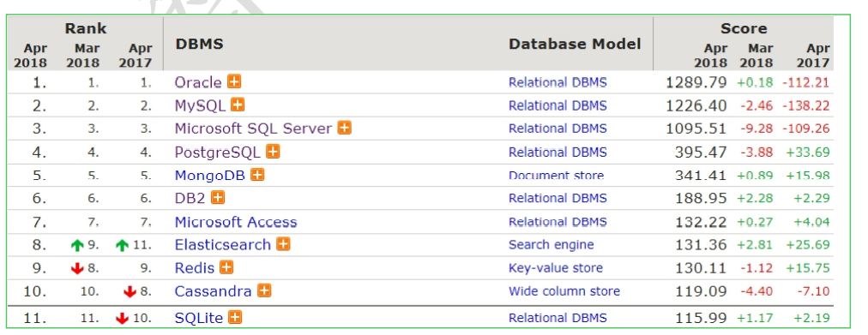This screenshot has width=868, height=335.
Task: Expand details with plus icon next to MySQL
Action: coord(238,105)
